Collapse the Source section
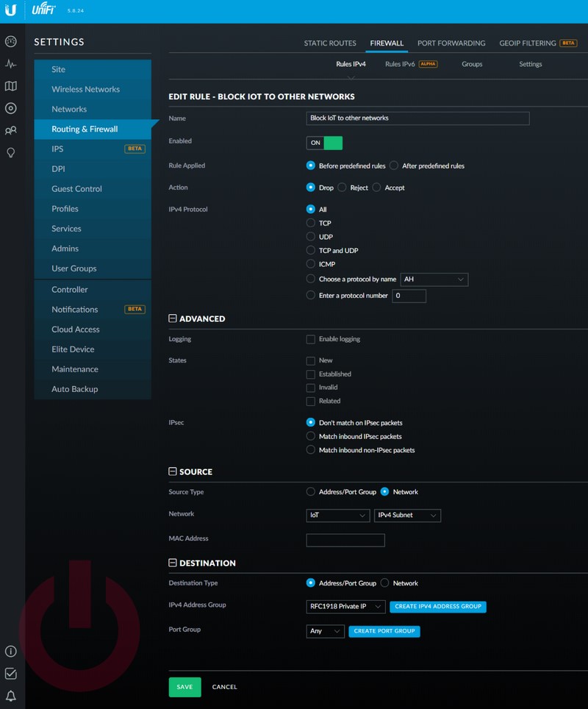The image size is (588, 709). [172, 471]
